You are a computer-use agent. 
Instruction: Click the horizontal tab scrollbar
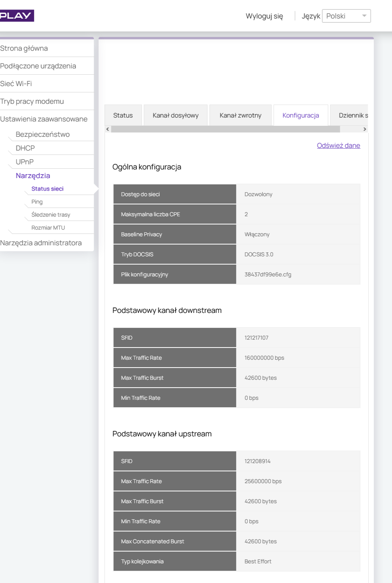pos(225,129)
